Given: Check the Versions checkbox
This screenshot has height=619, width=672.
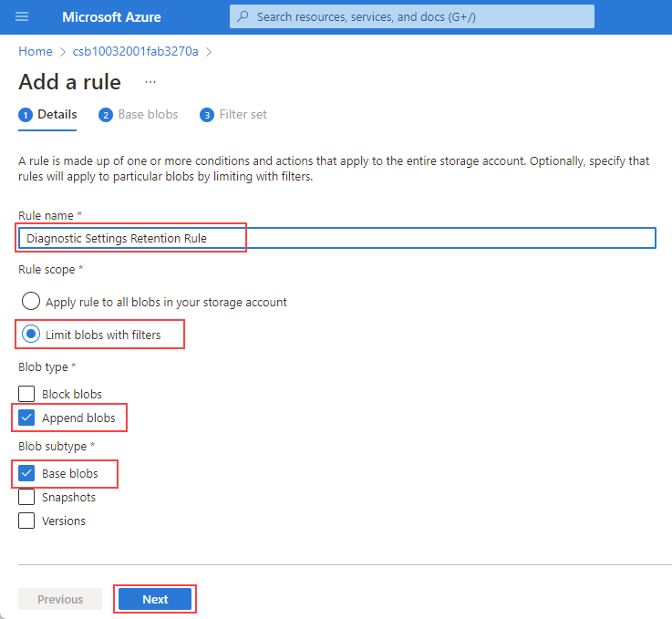Looking at the screenshot, I should click(27, 521).
